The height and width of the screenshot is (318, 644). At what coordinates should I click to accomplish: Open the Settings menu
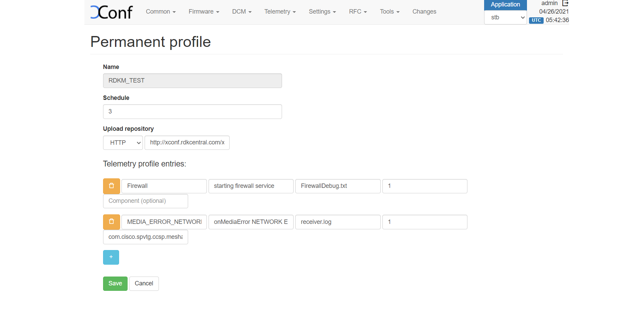(x=322, y=12)
